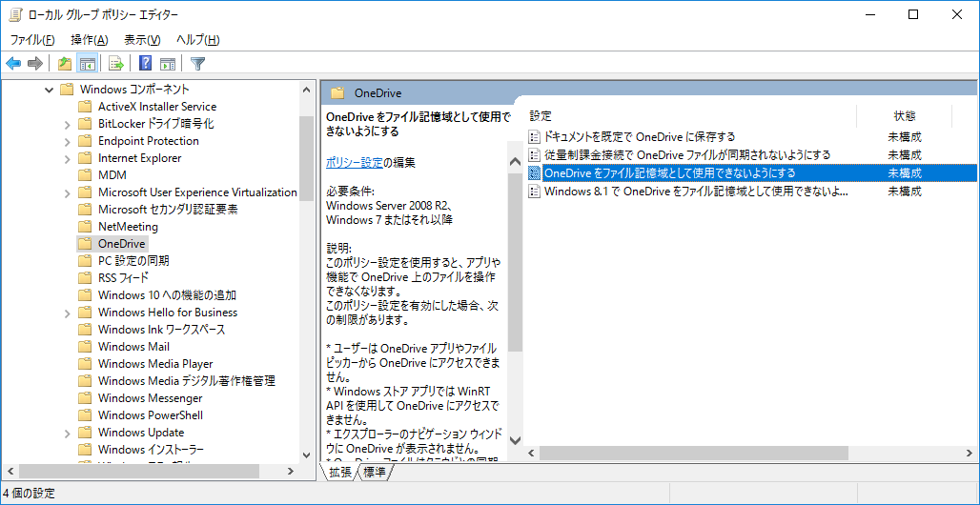This screenshot has height=505, width=980.
Task: Expand Microsoft User Experience Virtualization node
Action: [68, 192]
